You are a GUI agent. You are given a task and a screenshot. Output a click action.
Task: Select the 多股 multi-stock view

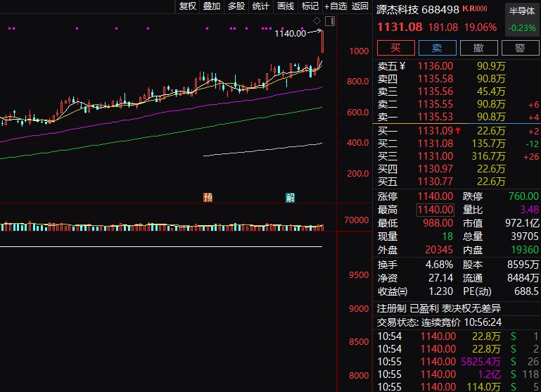tap(236, 6)
